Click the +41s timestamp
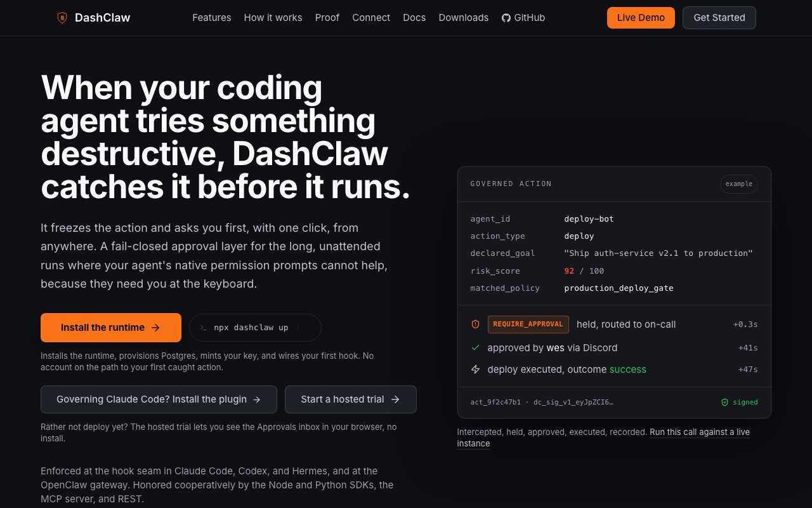Viewport: 812px width, 508px height. click(748, 348)
